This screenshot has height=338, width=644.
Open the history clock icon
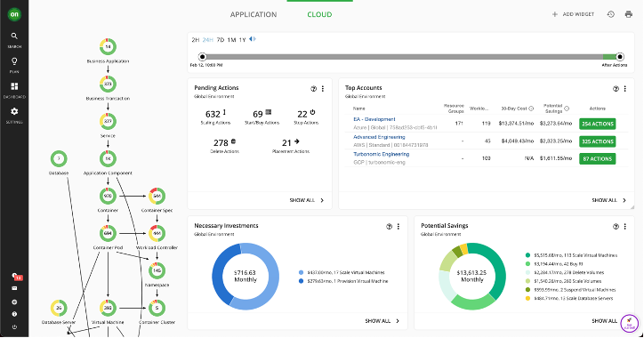pos(611,14)
